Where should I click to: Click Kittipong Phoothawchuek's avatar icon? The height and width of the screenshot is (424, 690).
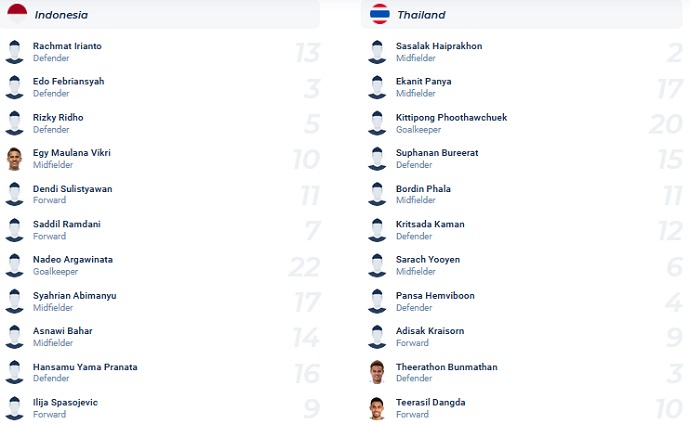(x=377, y=123)
